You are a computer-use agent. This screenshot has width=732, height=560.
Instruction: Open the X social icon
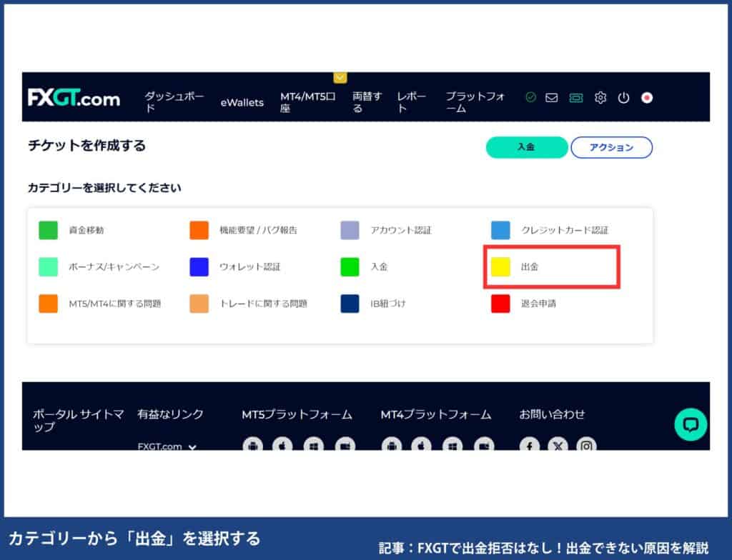(x=558, y=445)
